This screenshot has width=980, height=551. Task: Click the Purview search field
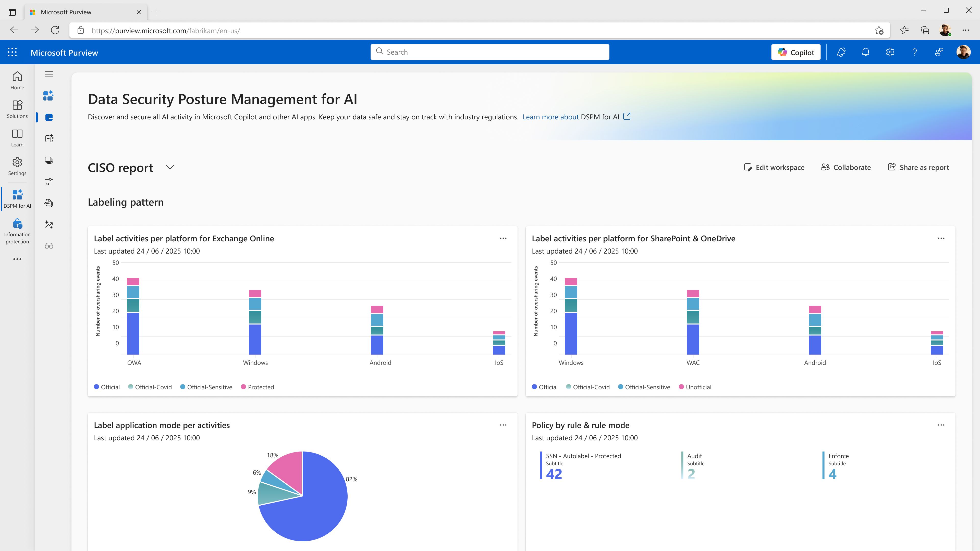[x=490, y=52]
